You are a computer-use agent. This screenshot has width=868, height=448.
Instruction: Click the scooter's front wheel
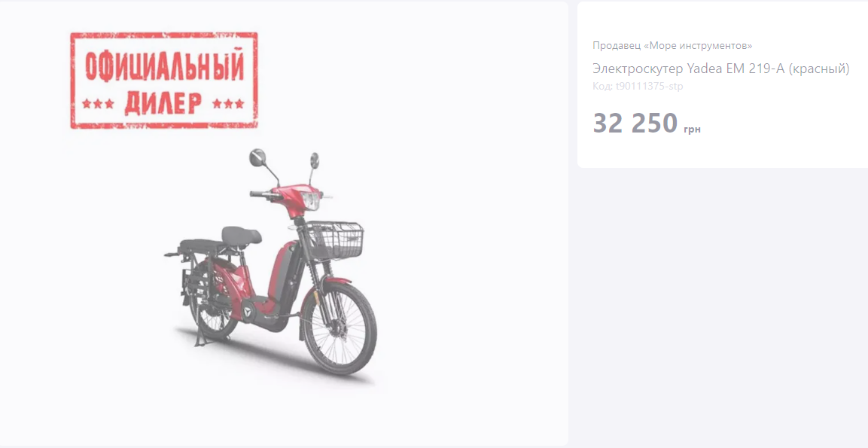[x=340, y=329]
